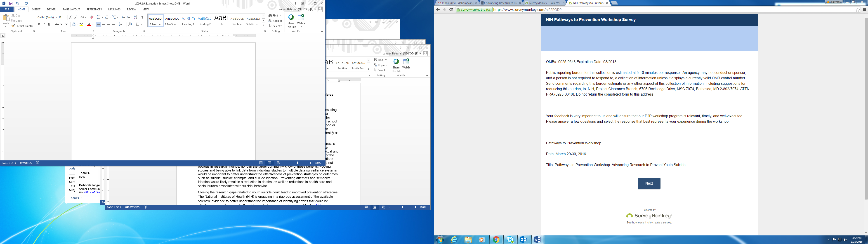Click the bullet list icon
This screenshot has width=868, height=244.
point(98,17)
